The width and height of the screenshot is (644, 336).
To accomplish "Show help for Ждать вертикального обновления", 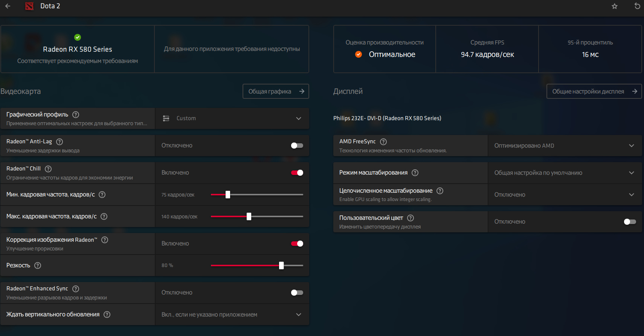I will point(107,315).
